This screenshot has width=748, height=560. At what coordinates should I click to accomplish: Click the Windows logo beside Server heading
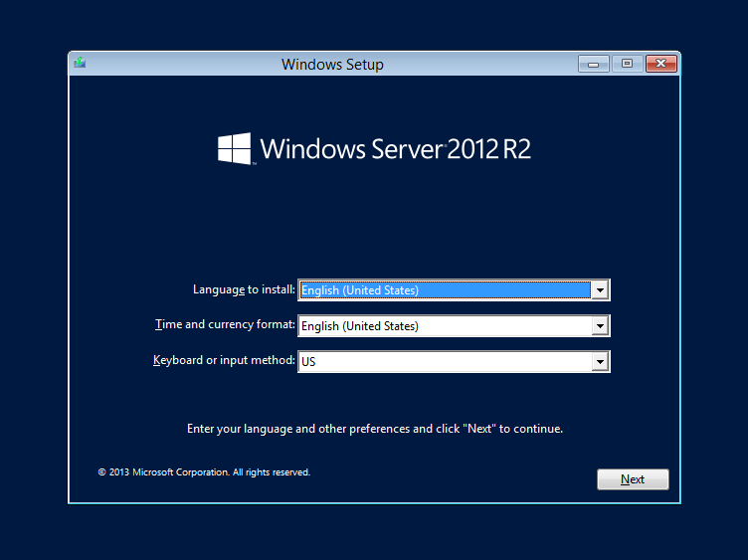pos(235,149)
